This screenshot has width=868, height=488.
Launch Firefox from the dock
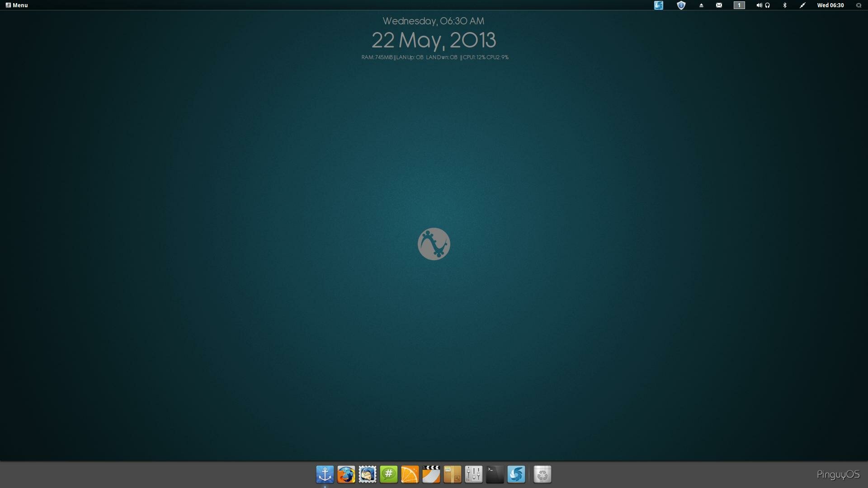[x=346, y=474]
